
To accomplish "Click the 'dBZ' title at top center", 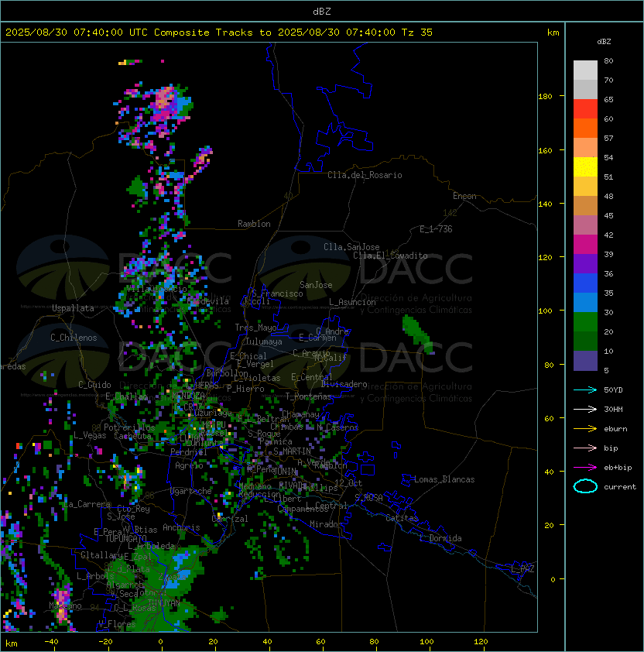I will 322,12.
